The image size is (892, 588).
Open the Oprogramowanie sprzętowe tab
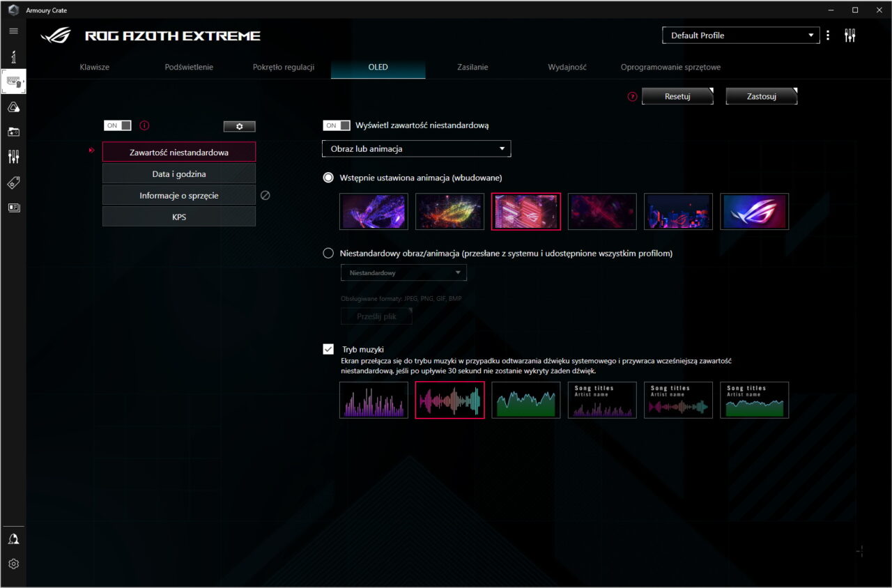click(x=670, y=68)
